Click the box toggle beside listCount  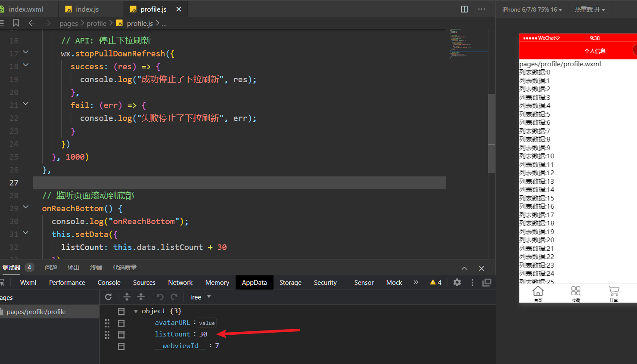[x=121, y=334]
